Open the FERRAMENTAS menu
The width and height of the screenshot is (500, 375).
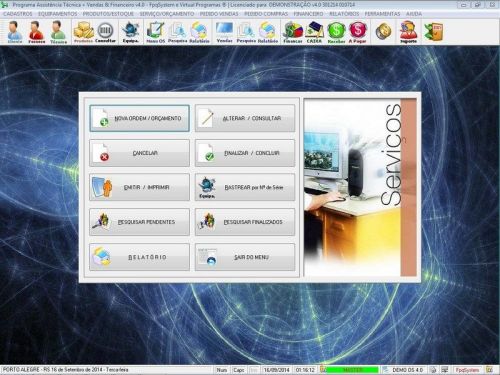point(382,14)
